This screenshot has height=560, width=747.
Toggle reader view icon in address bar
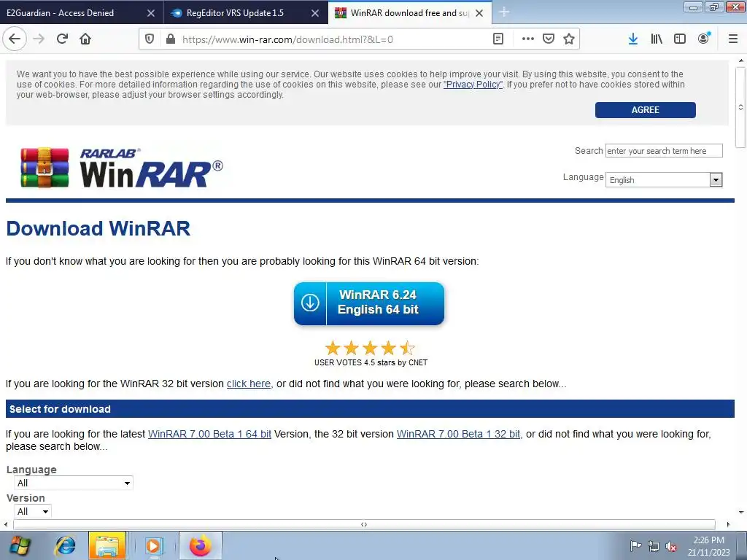click(x=498, y=39)
